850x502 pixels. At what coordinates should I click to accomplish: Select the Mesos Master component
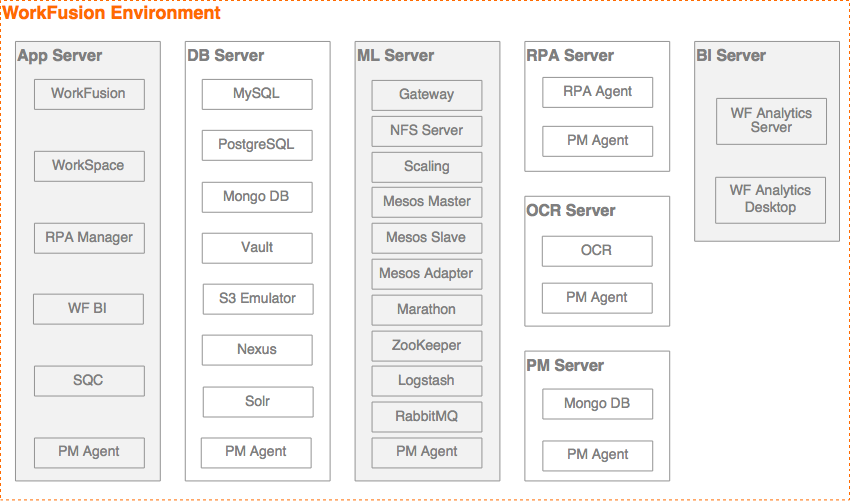tap(427, 202)
